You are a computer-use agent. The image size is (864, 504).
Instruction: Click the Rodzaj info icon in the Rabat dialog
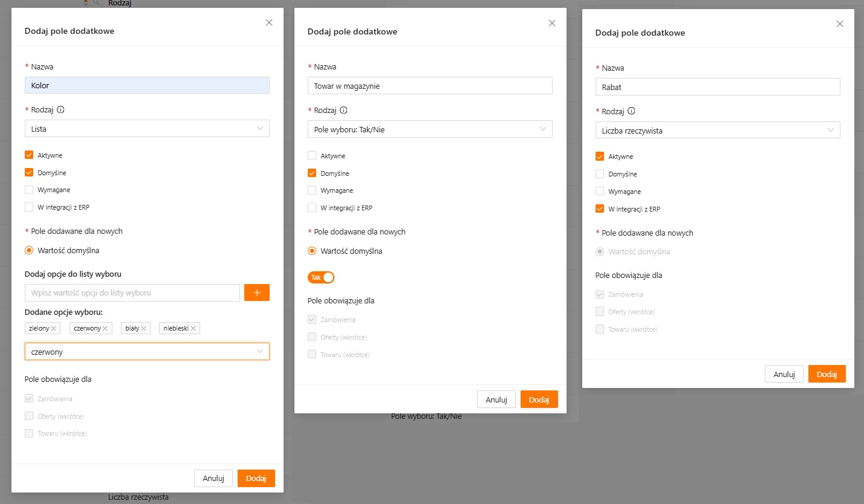[631, 111]
